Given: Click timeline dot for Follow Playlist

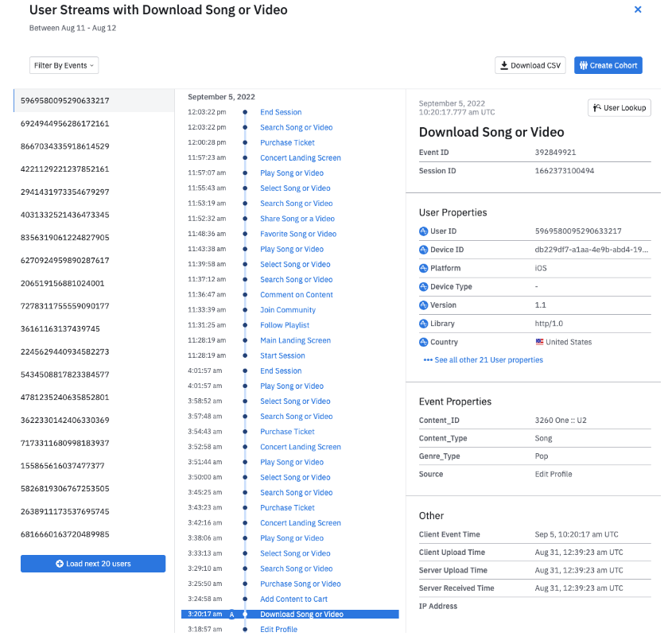Looking at the screenshot, I should tap(245, 325).
